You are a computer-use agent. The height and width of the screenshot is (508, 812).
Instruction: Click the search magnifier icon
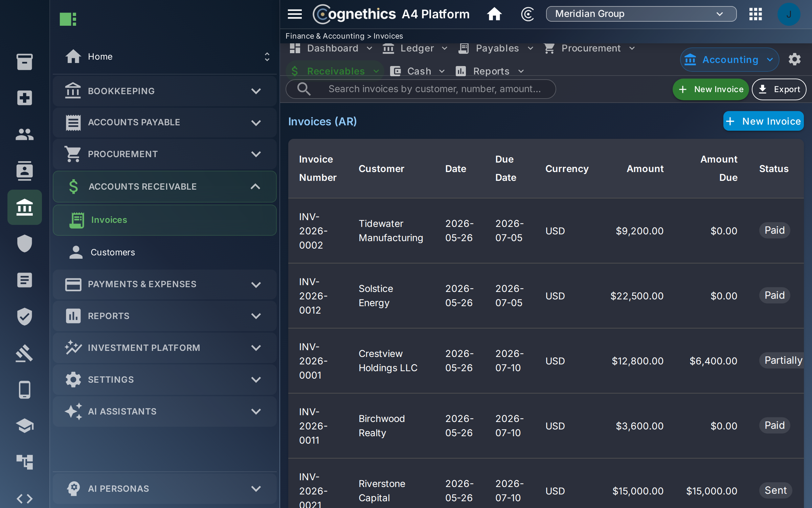(303, 89)
